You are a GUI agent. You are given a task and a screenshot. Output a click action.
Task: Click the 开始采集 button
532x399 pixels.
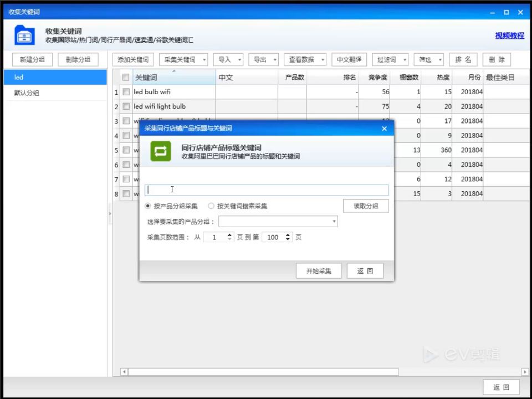click(319, 271)
